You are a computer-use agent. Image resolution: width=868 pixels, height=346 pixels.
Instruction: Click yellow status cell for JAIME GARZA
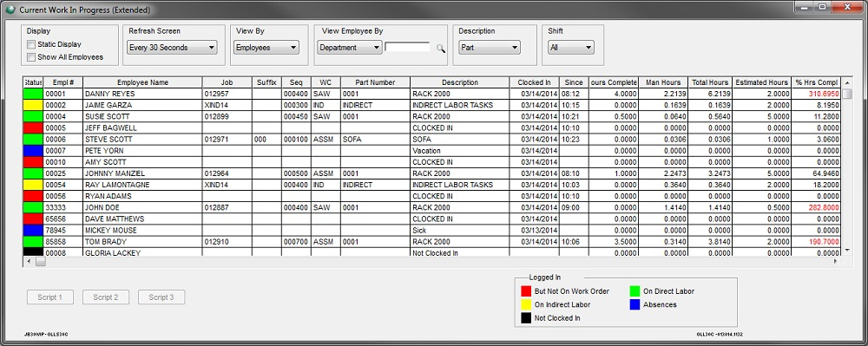click(x=33, y=105)
